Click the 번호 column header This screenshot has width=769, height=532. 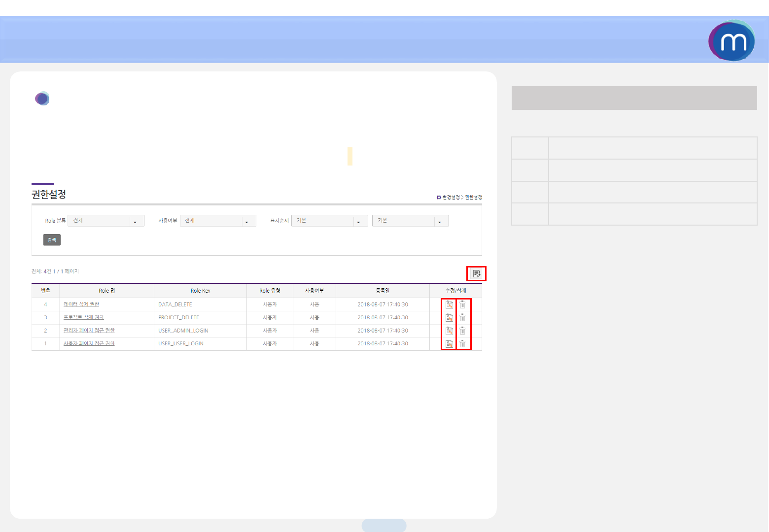pyautogui.click(x=45, y=291)
